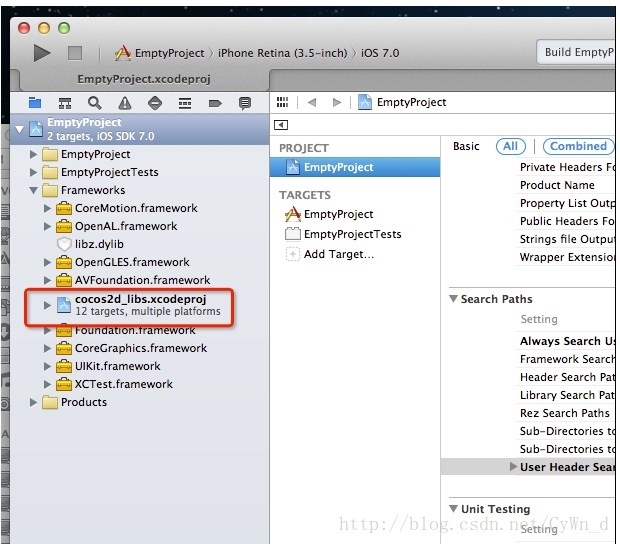Expand UIKit.framework in navigator
The width and height of the screenshot is (620, 544).
coord(47,366)
